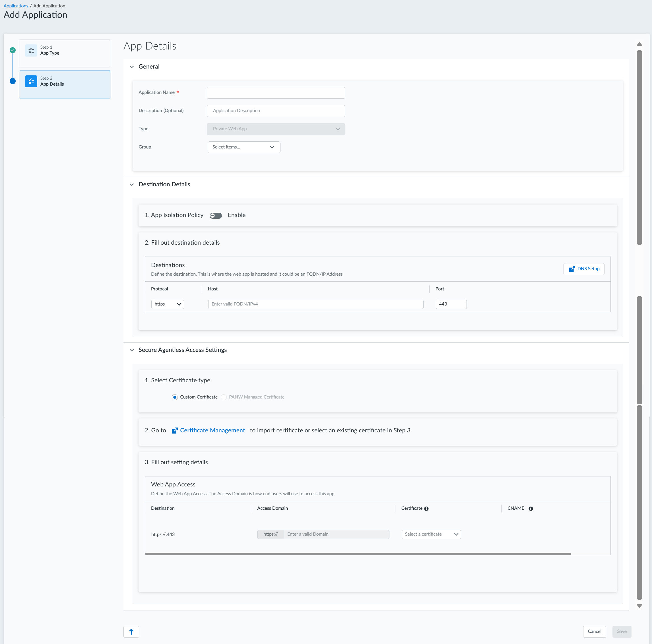Click the Certificate Management external link icon
652x644 pixels.
pyautogui.click(x=174, y=431)
